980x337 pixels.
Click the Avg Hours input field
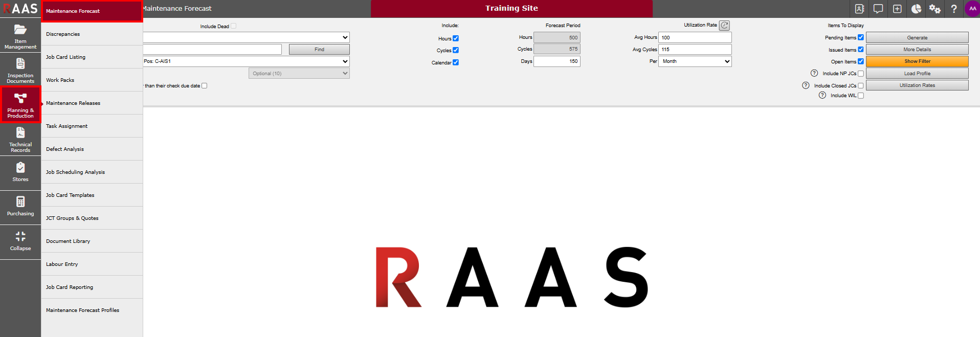point(695,37)
